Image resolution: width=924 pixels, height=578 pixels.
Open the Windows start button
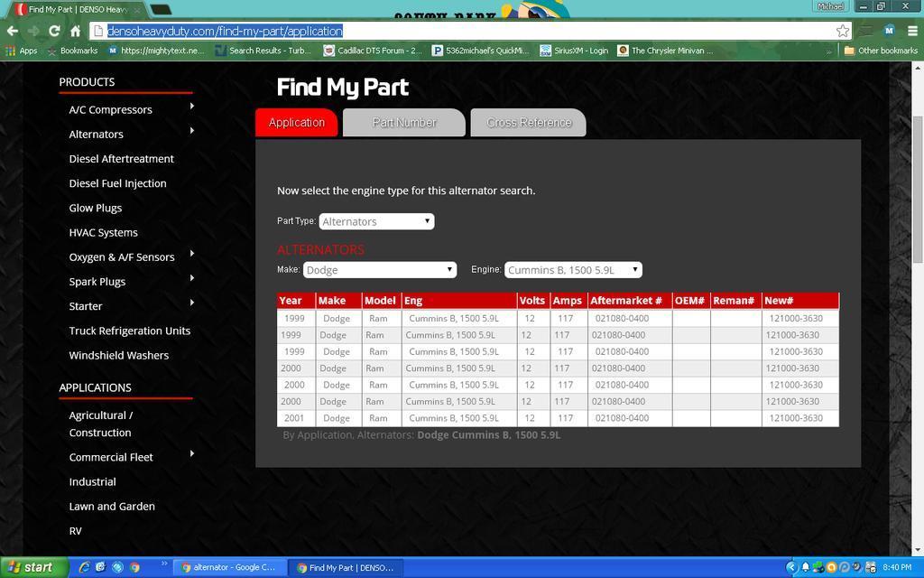(33, 567)
